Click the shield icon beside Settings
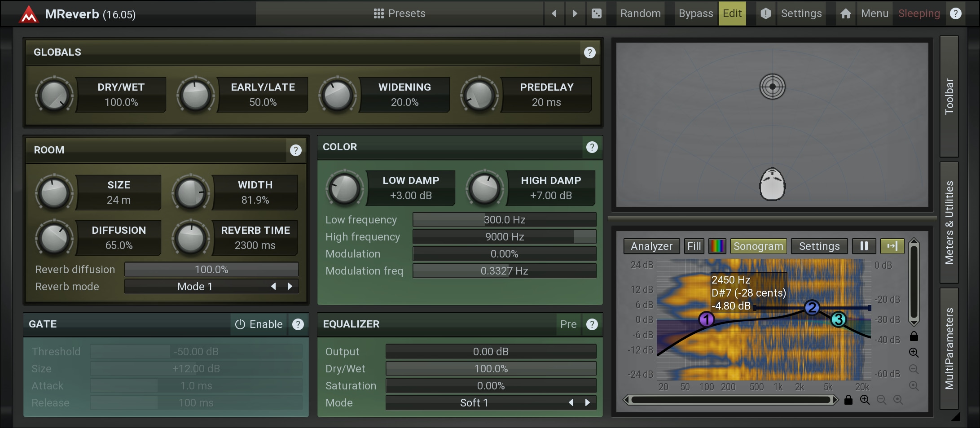The height and width of the screenshot is (428, 980). point(766,13)
